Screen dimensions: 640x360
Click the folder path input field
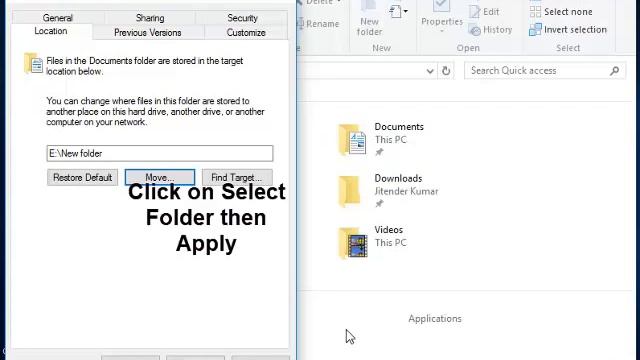point(160,153)
